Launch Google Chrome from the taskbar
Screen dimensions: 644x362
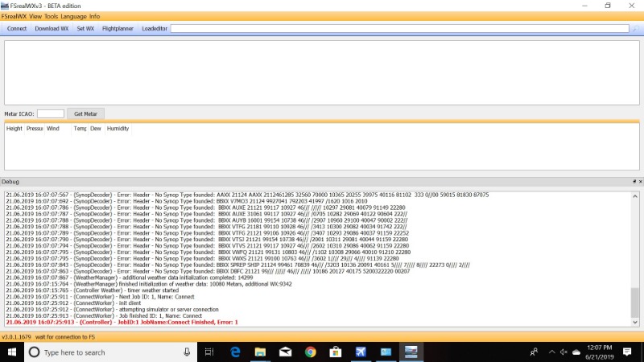(x=311, y=352)
